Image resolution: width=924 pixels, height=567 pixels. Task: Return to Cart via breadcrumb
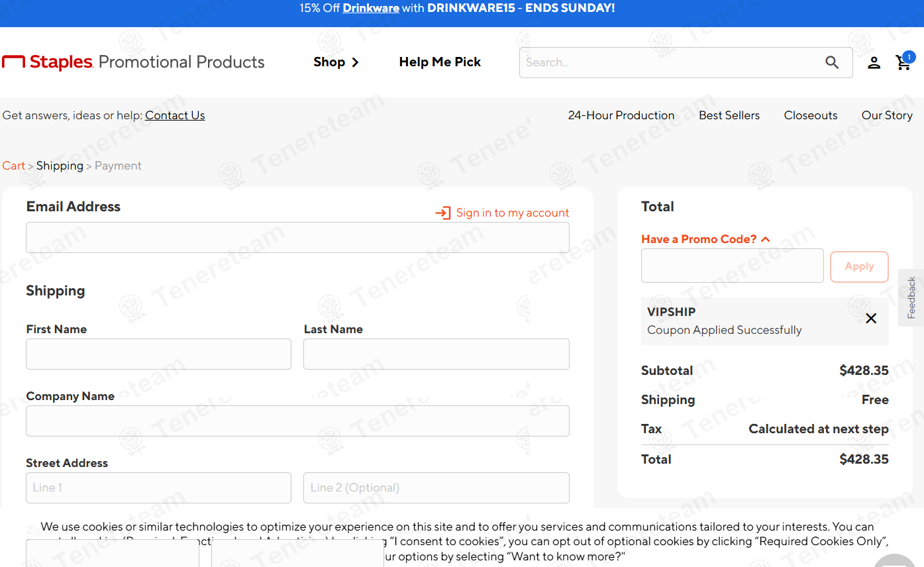[13, 166]
